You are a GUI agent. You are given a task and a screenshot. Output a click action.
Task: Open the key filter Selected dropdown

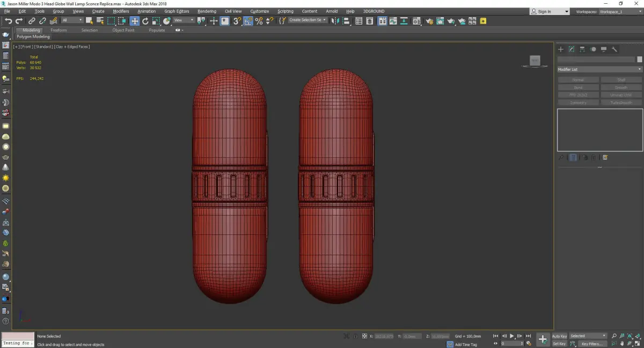[x=588, y=336]
